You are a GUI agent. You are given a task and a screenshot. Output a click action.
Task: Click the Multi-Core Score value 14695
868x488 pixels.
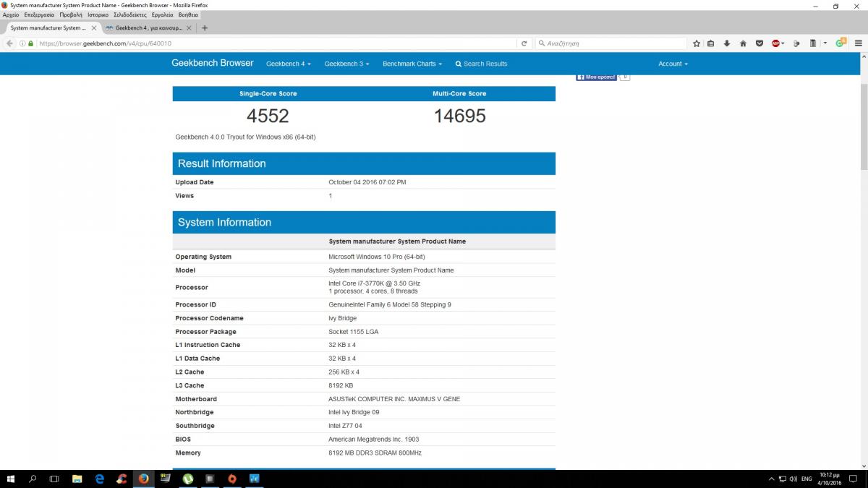click(x=459, y=116)
